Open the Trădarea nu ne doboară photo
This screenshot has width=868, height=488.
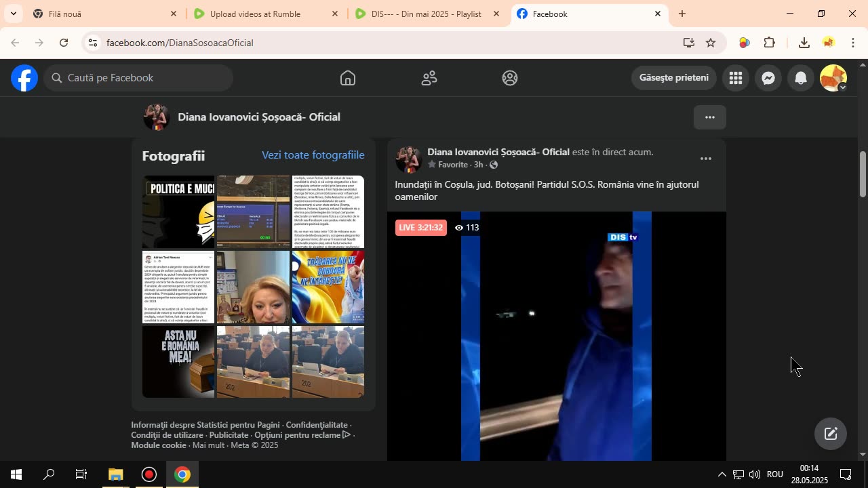(x=328, y=287)
